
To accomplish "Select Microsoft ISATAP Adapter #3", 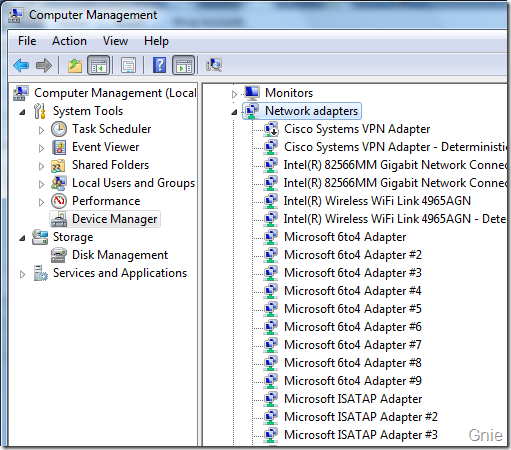I will point(361,435).
